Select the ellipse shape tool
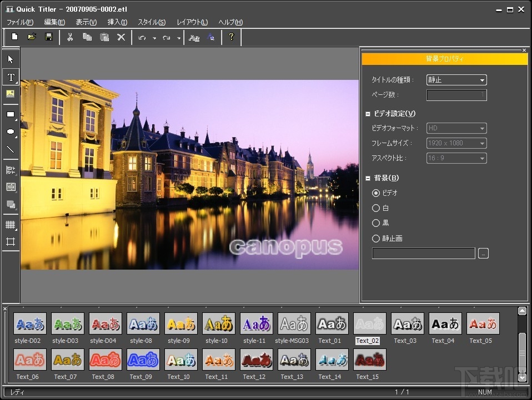This screenshot has height=400, width=532. (x=10, y=131)
